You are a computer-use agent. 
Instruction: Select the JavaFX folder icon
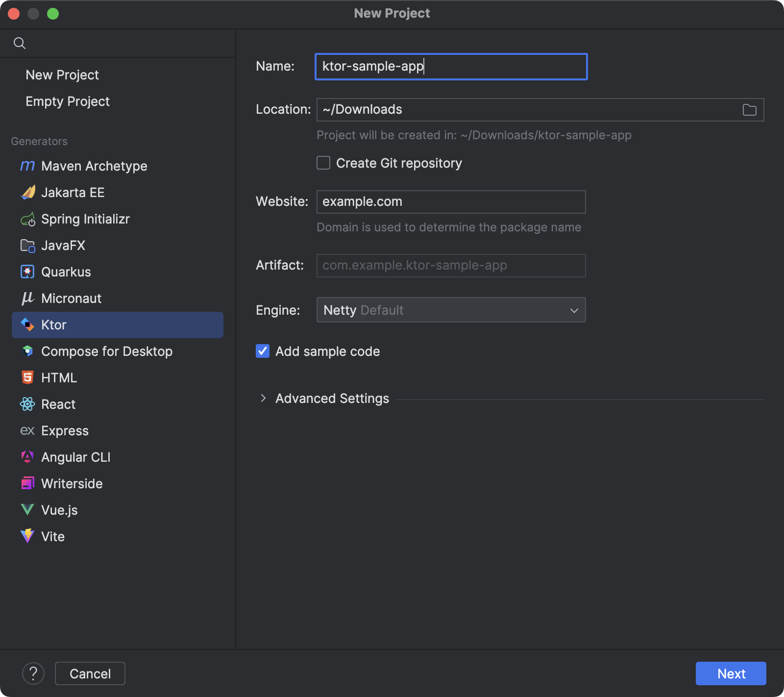click(27, 246)
